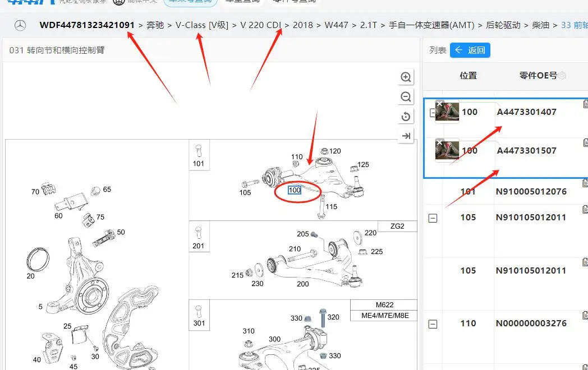Image resolution: width=588 pixels, height=370 pixels.
Task: Click the 2018 year breadcrumb
Action: (302, 25)
